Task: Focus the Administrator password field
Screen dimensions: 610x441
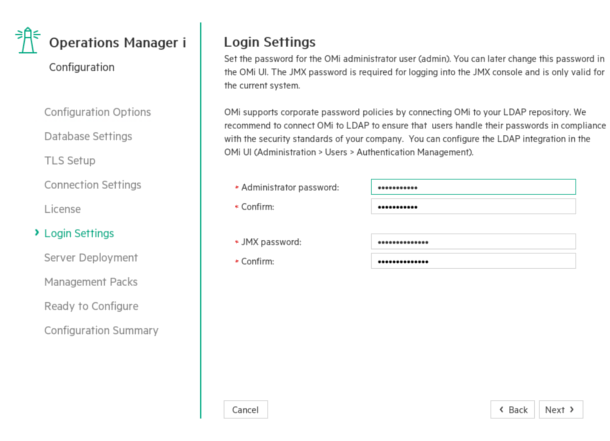Action: click(x=473, y=187)
